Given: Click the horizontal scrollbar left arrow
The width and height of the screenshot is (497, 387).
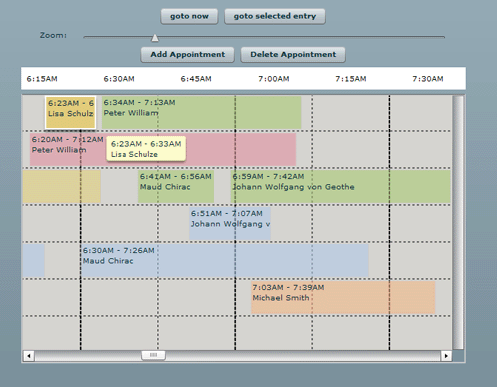Looking at the screenshot, I should click(x=29, y=356).
